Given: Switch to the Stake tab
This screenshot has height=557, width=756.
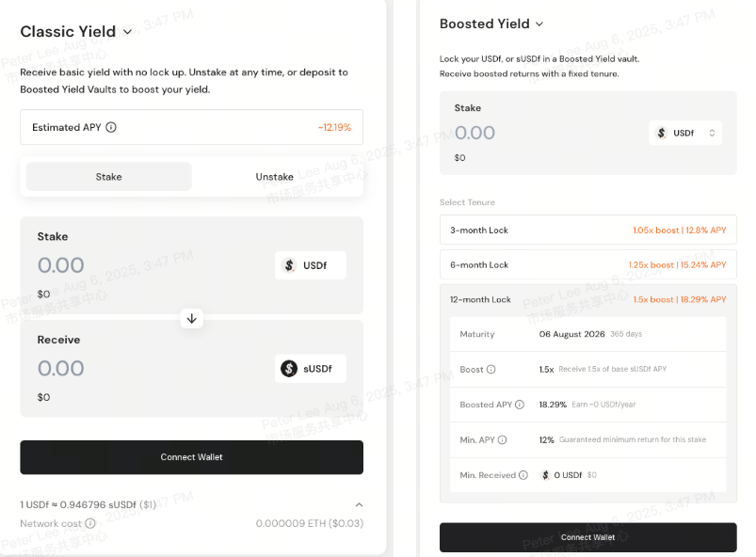Looking at the screenshot, I should coord(107,176).
